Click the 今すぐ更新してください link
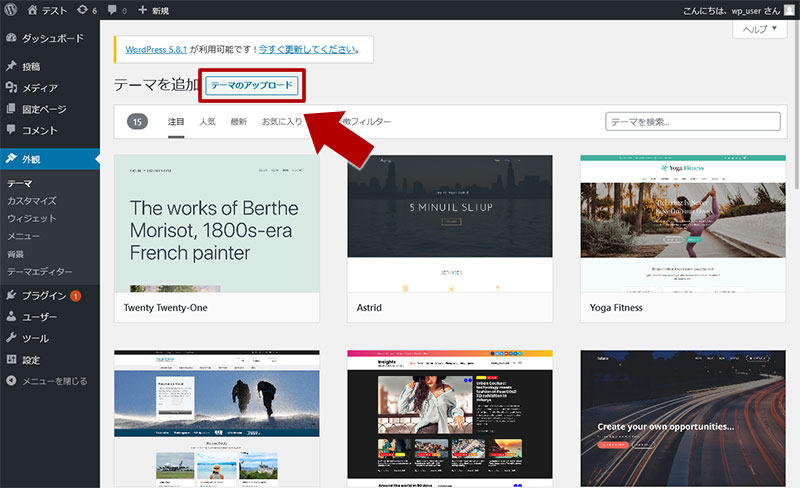Viewport: 800px width, 488px height. [x=307, y=50]
